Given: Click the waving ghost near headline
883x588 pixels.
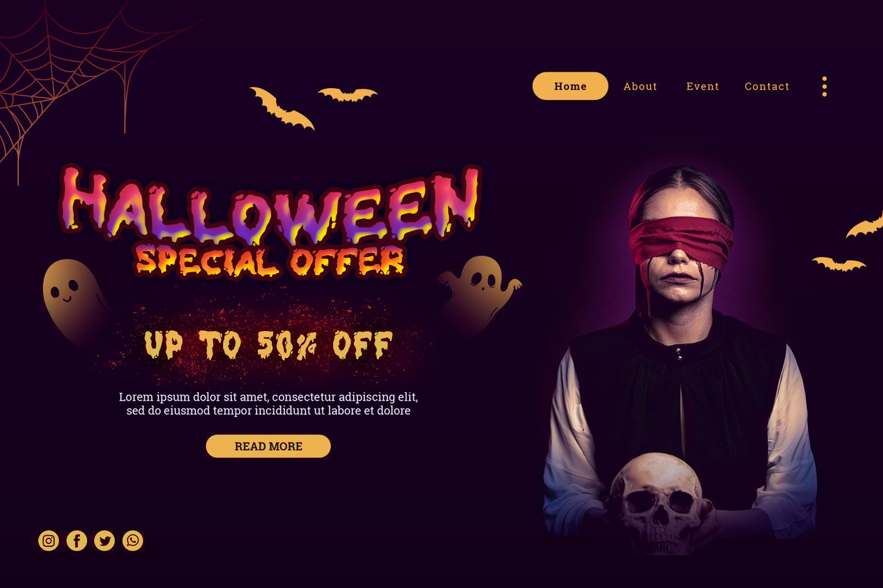Looking at the screenshot, I should [x=478, y=293].
